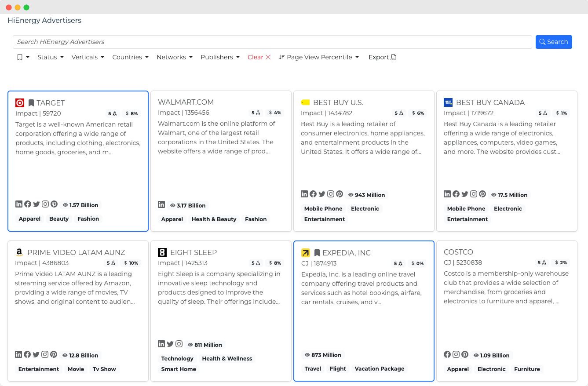Screen dimensions: 588x386
Task: Open Walmart.com's LinkedIn icon
Action: tap(161, 204)
